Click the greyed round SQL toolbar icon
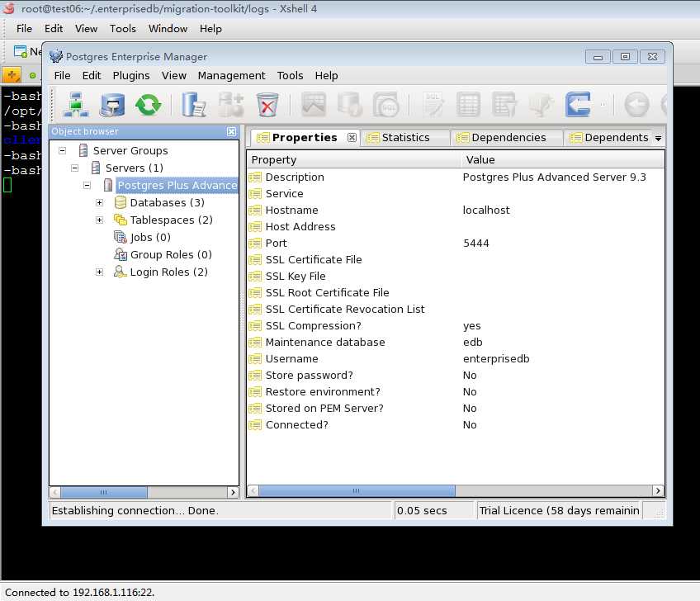 [385, 105]
